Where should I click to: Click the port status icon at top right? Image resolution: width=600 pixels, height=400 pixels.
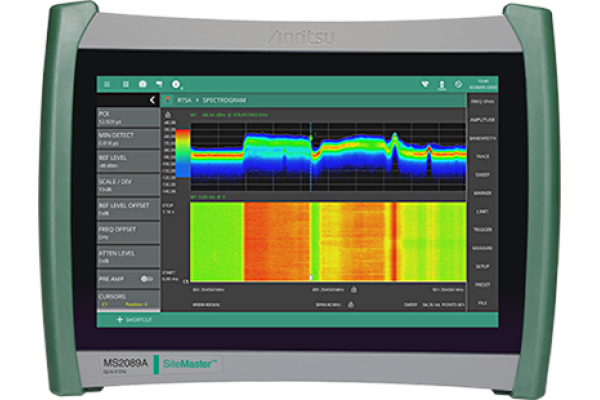442,85
